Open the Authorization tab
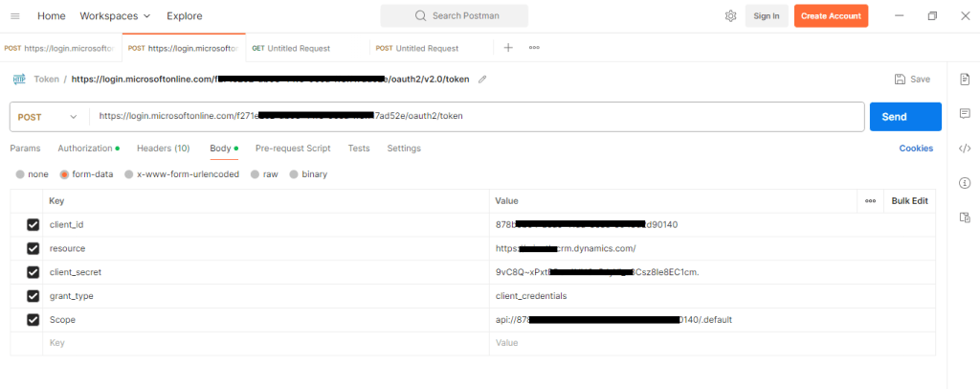The image size is (980, 389). [88, 149]
